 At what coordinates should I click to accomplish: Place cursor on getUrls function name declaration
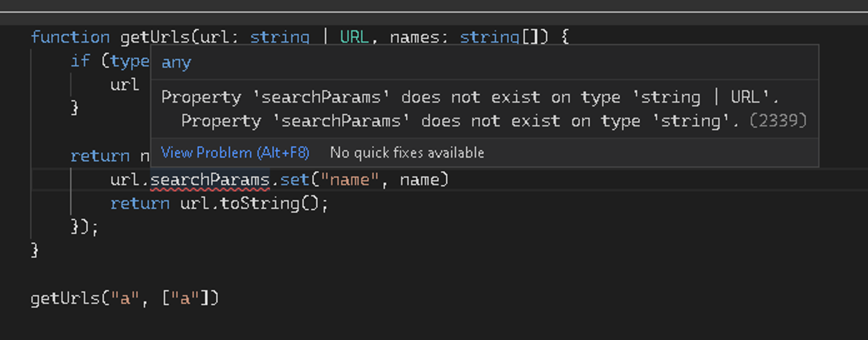(x=155, y=37)
